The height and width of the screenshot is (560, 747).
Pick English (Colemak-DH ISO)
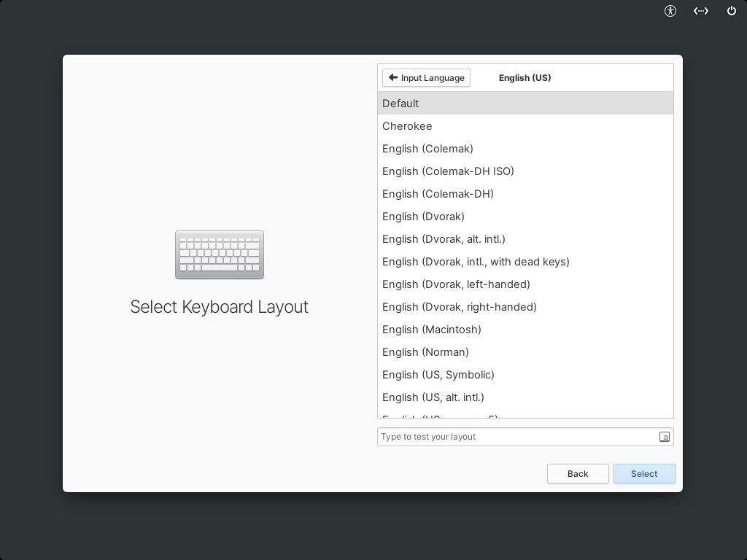[525, 171]
